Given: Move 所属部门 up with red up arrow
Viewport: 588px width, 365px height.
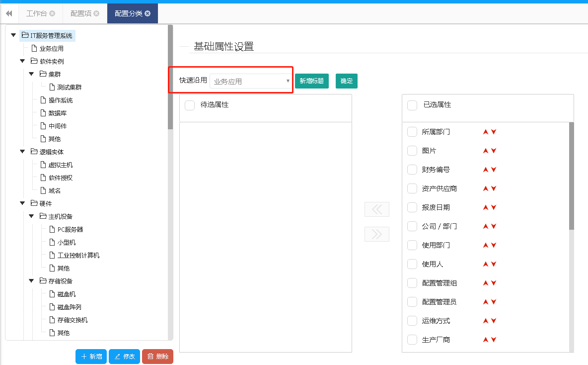Looking at the screenshot, I should (486, 132).
